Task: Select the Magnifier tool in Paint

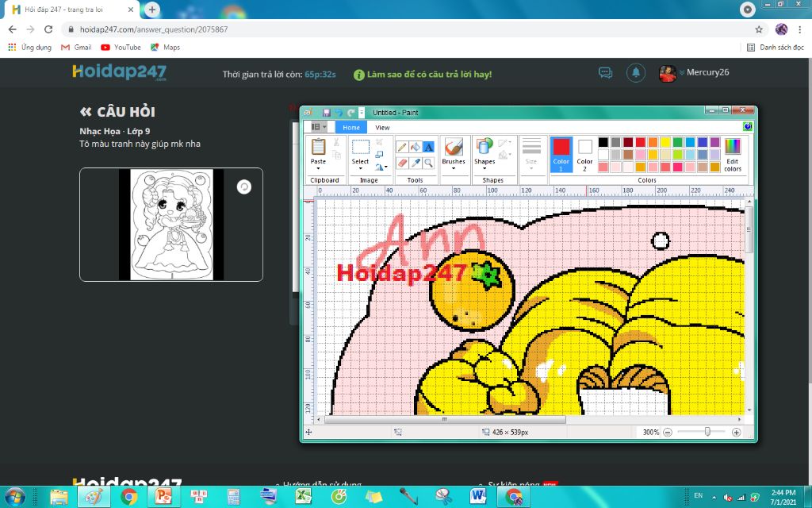Action: click(x=429, y=163)
